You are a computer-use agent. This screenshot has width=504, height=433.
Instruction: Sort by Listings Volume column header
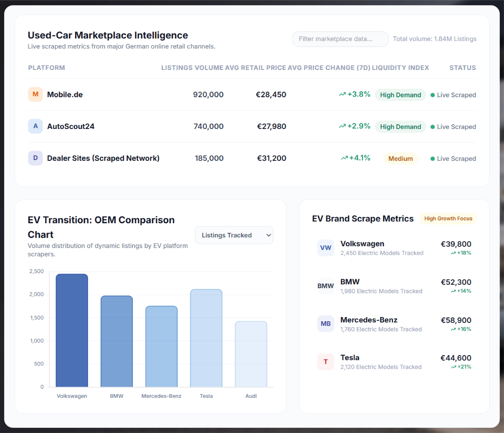192,68
